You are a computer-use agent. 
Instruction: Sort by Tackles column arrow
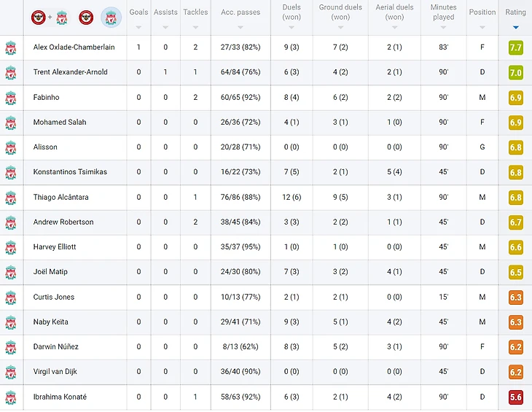pyautogui.click(x=195, y=27)
